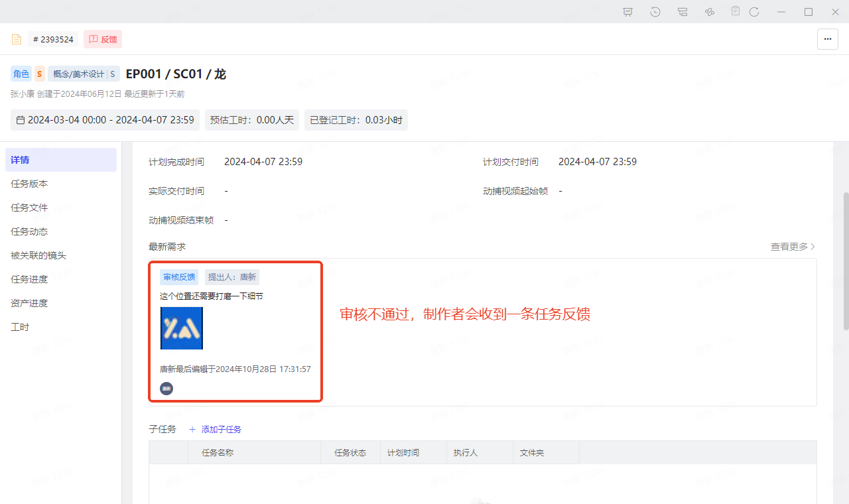Click the 已登记工时 0.03小时 badge
The image size is (849, 504).
pyautogui.click(x=356, y=120)
